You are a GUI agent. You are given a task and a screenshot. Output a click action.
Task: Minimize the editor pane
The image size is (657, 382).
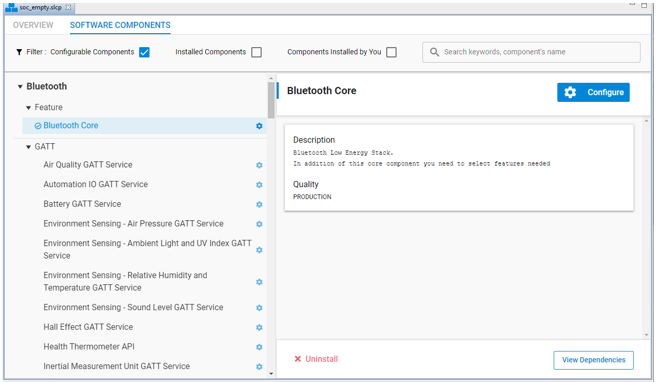pyautogui.click(x=632, y=5)
